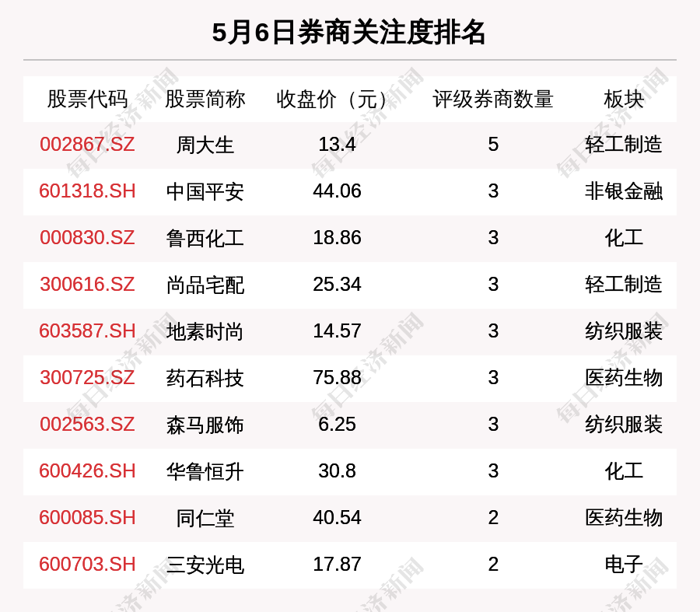Click broker count 3 in 药石科技 row
Viewport: 700px width, 612px height.
493,378
